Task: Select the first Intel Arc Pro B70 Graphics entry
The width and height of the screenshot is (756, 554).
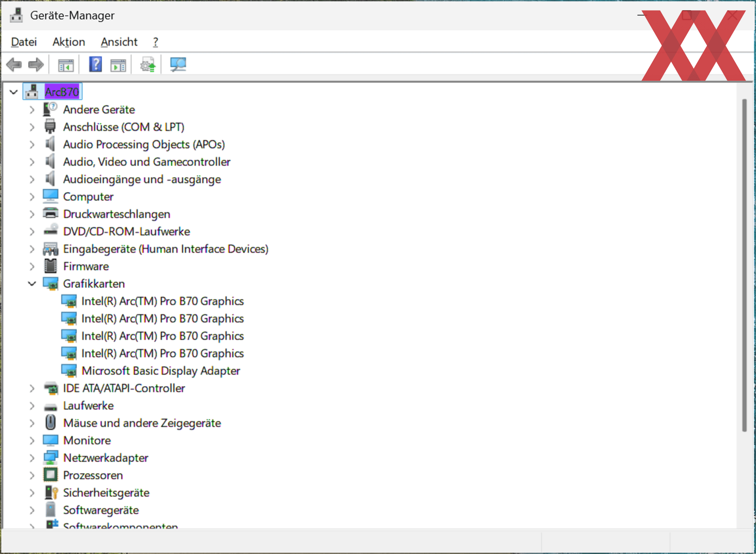Action: [162, 301]
